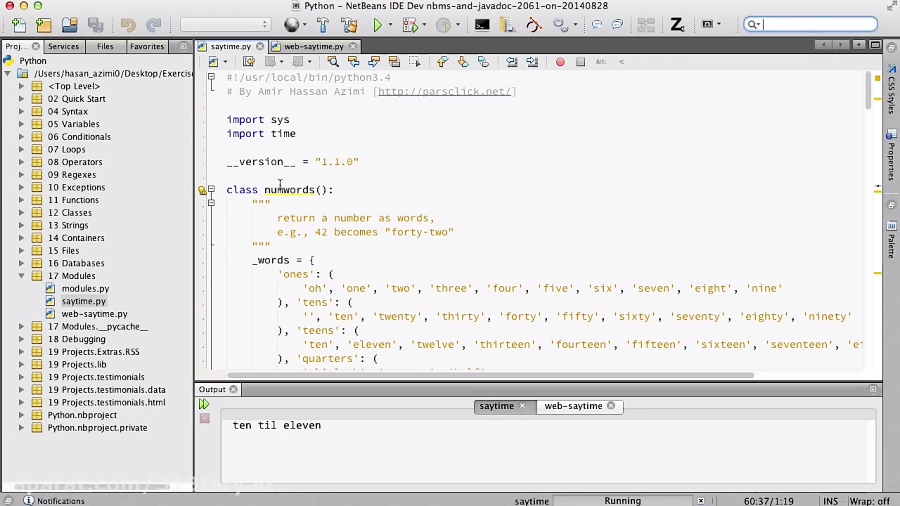Screen dimensions: 900x506
Task: Click the shift line right icon
Action: click(532, 62)
